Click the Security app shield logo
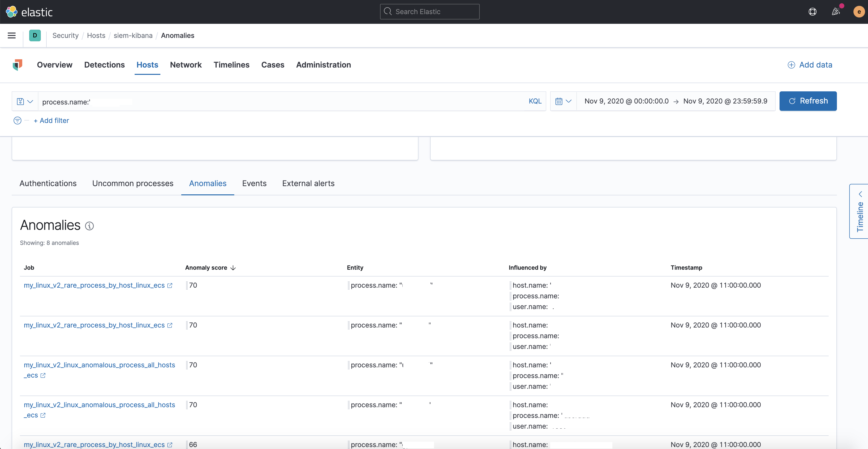Viewport: 868px width, 449px height. click(x=17, y=65)
